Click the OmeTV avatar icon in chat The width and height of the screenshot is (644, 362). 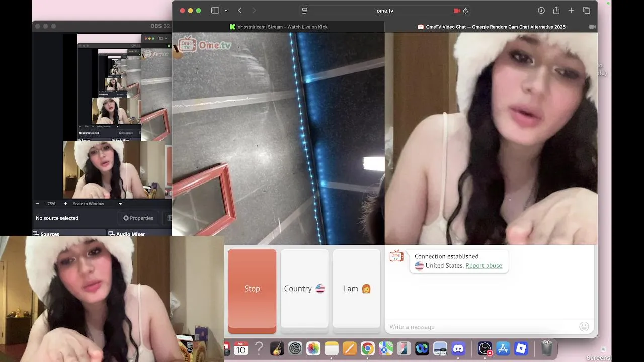point(396,256)
